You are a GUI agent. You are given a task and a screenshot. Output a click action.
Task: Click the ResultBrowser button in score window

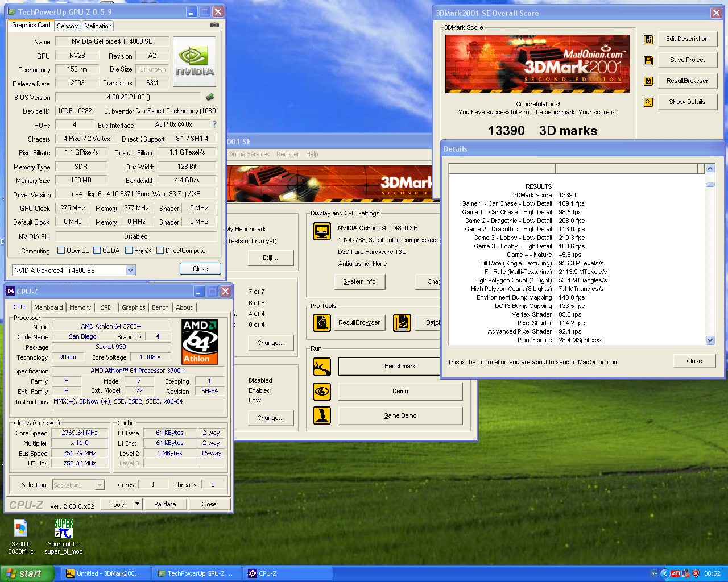pos(687,81)
